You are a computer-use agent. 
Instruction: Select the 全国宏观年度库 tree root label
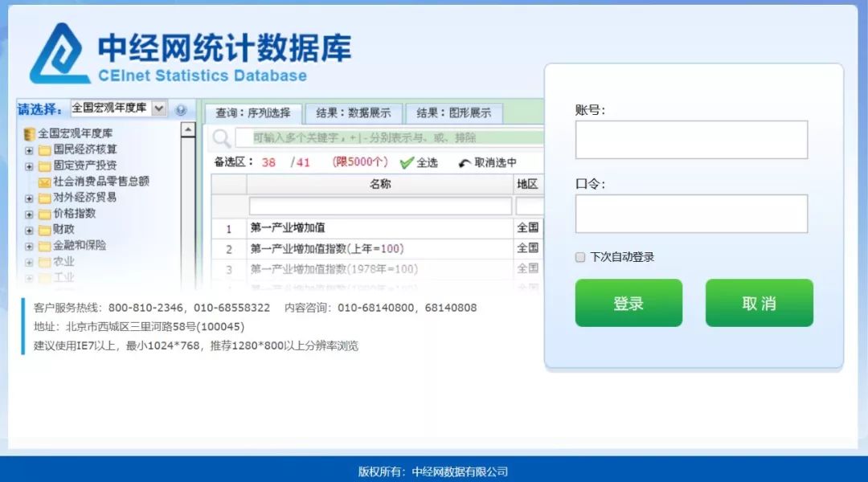75,134
